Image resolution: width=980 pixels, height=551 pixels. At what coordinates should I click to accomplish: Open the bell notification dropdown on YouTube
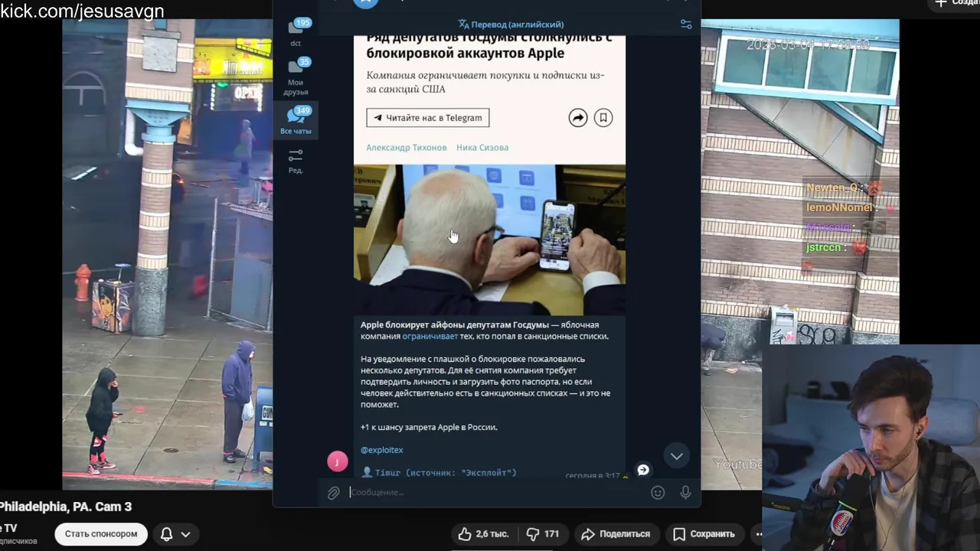[175, 534]
